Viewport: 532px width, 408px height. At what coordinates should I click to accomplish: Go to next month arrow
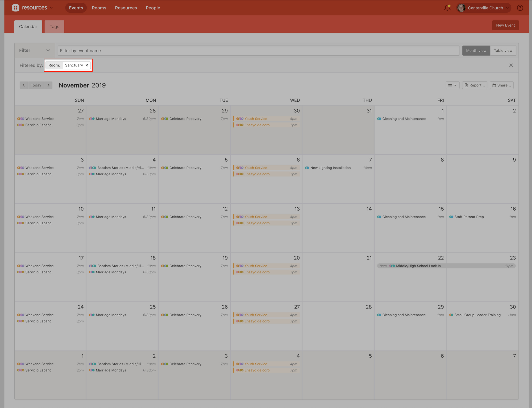(48, 85)
